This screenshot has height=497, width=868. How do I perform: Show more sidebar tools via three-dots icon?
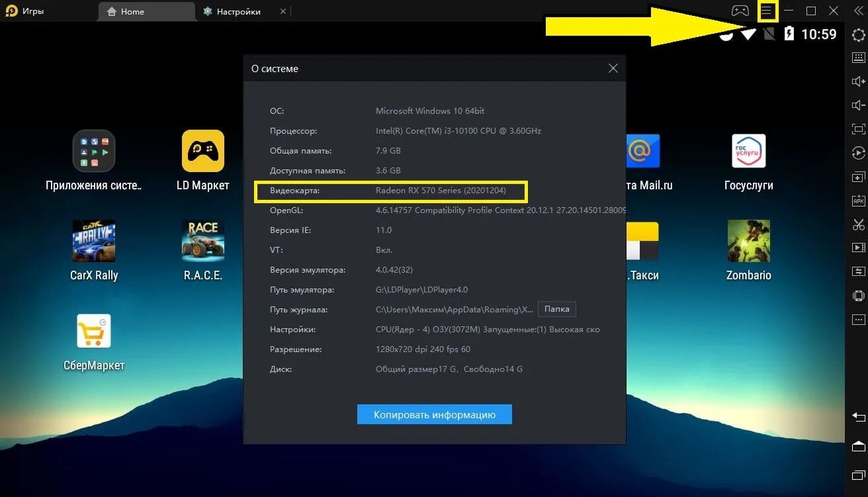[859, 320]
